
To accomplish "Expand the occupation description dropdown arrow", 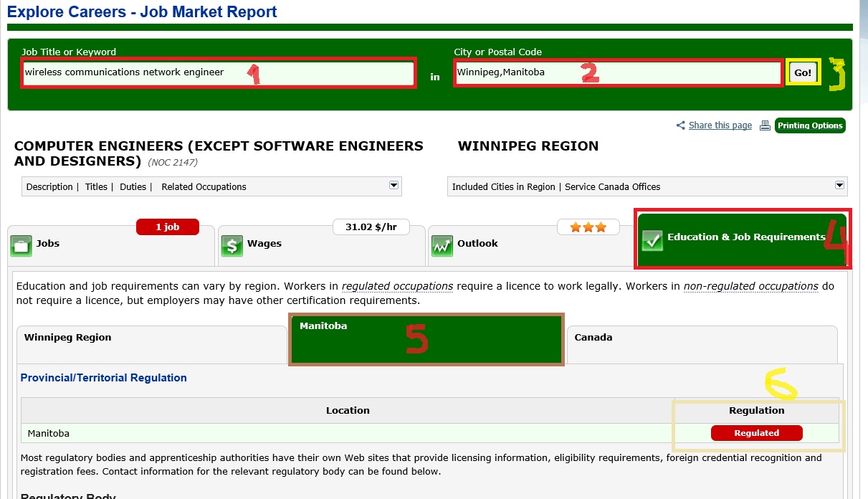I will [x=394, y=185].
